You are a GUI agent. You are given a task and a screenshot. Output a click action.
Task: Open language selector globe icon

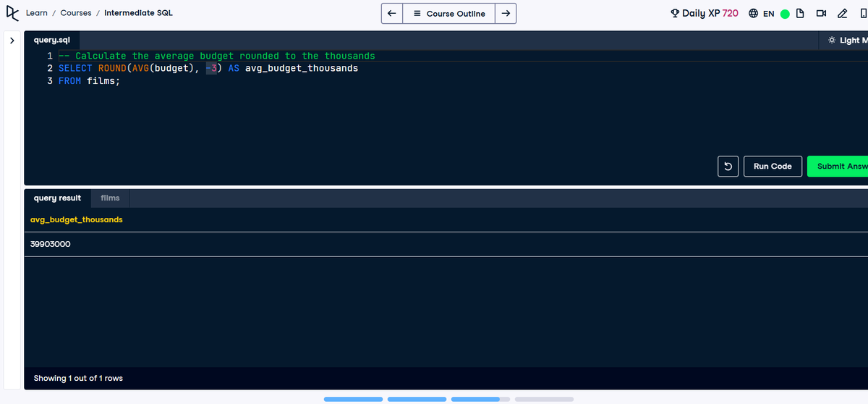pos(753,13)
